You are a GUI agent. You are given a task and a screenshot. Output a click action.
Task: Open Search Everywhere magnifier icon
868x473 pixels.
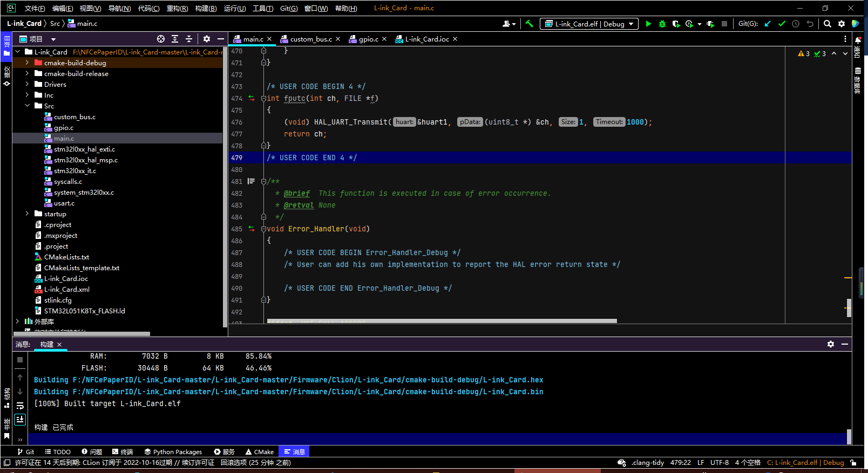pyautogui.click(x=828, y=24)
